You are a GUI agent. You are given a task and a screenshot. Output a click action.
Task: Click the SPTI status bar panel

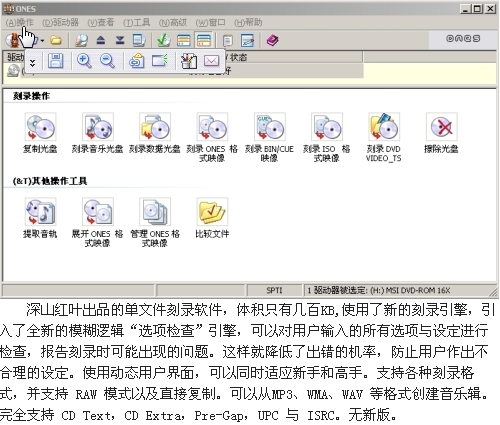click(x=274, y=290)
